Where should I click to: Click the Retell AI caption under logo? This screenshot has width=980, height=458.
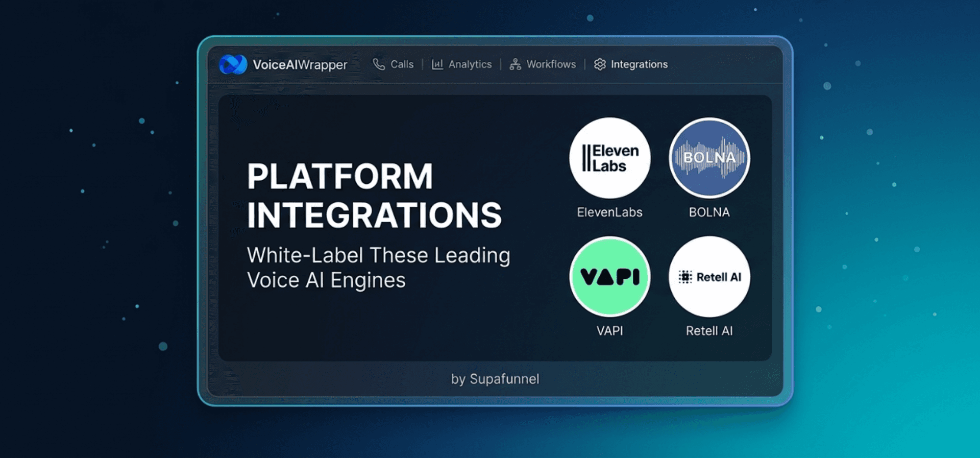tap(709, 331)
